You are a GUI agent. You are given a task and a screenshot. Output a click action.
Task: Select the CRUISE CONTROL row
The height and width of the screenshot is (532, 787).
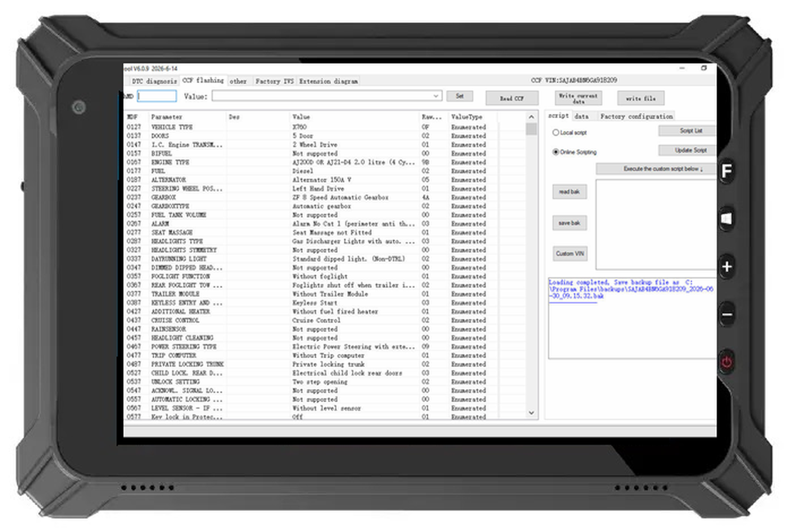click(325, 320)
